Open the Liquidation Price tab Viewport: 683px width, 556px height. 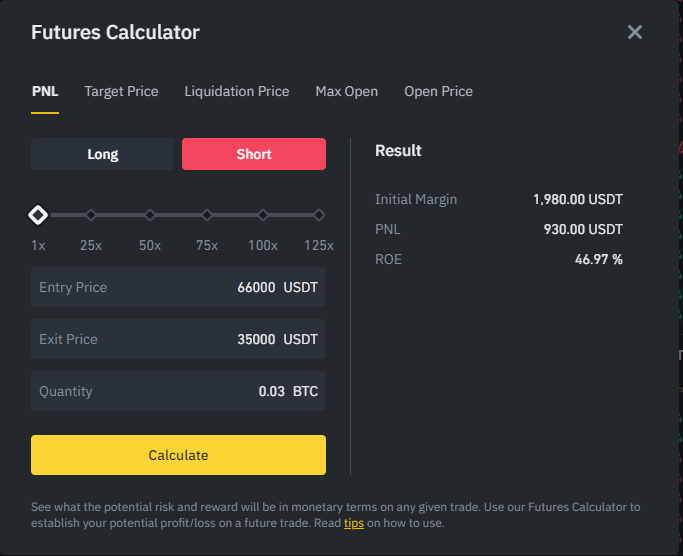tap(237, 91)
